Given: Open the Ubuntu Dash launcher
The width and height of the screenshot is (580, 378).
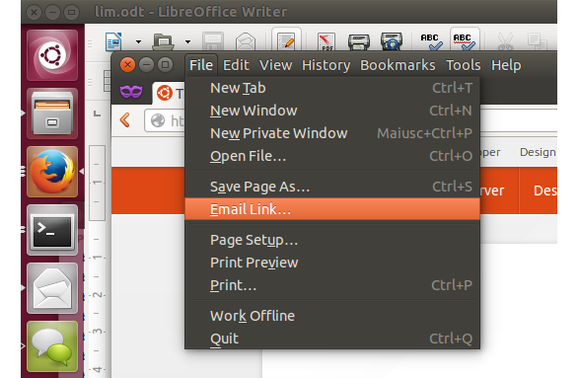Looking at the screenshot, I should 52,55.
